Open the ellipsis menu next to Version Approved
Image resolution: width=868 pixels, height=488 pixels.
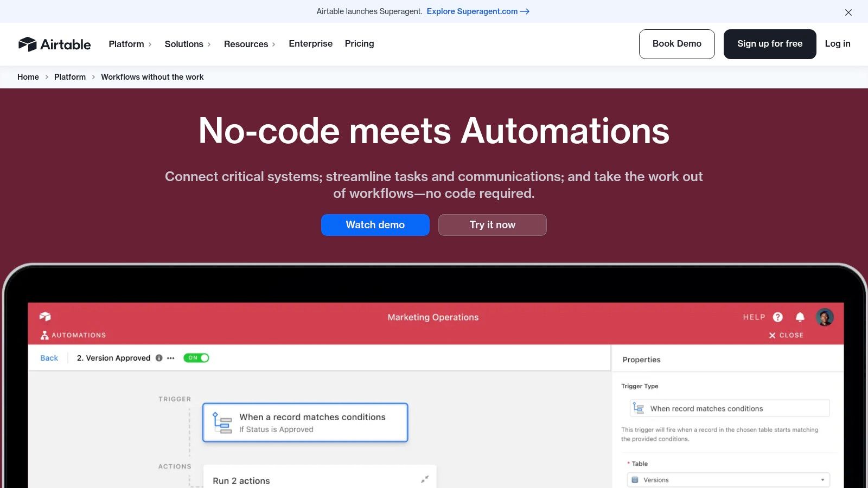coord(170,358)
